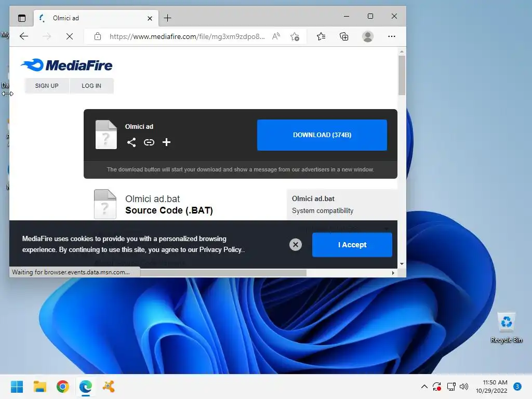Click I Accept cookies button
The height and width of the screenshot is (399, 532).
352,245
